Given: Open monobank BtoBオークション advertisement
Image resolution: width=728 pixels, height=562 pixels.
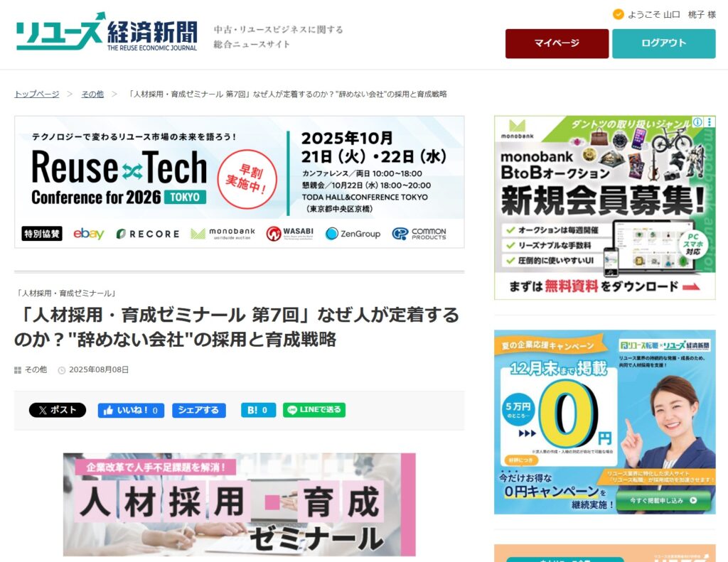Looking at the screenshot, I should (x=604, y=192).
